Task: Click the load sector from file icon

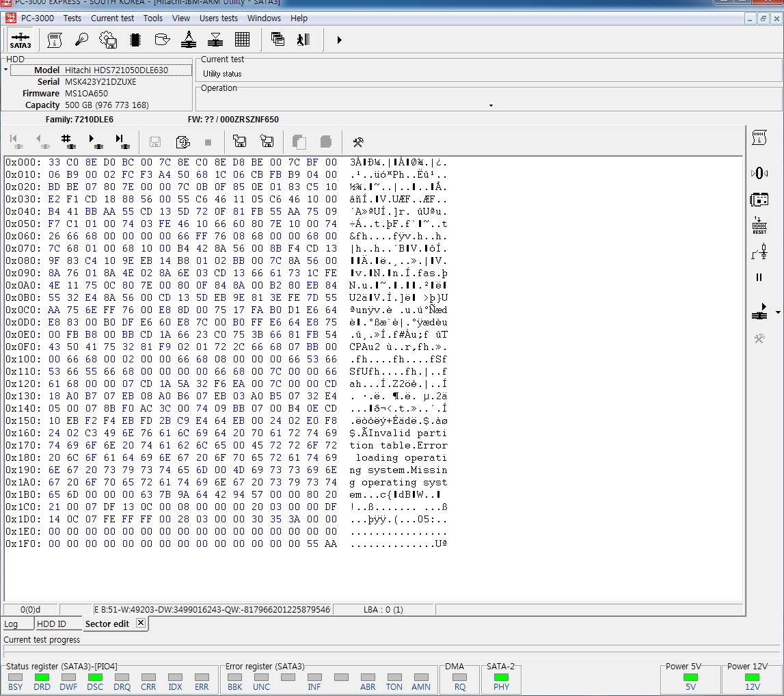Action: pyautogui.click(x=239, y=142)
